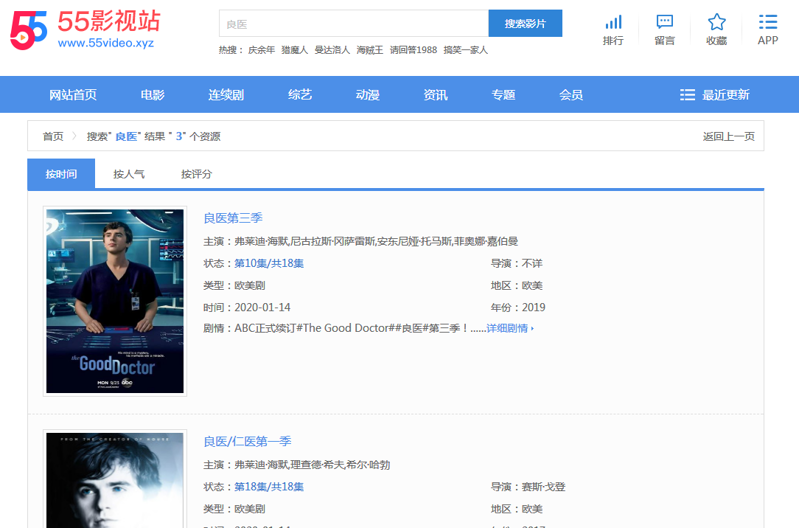The height and width of the screenshot is (528, 799).
Task: Click the 第18集/共18集 status link
Action: 269,487
